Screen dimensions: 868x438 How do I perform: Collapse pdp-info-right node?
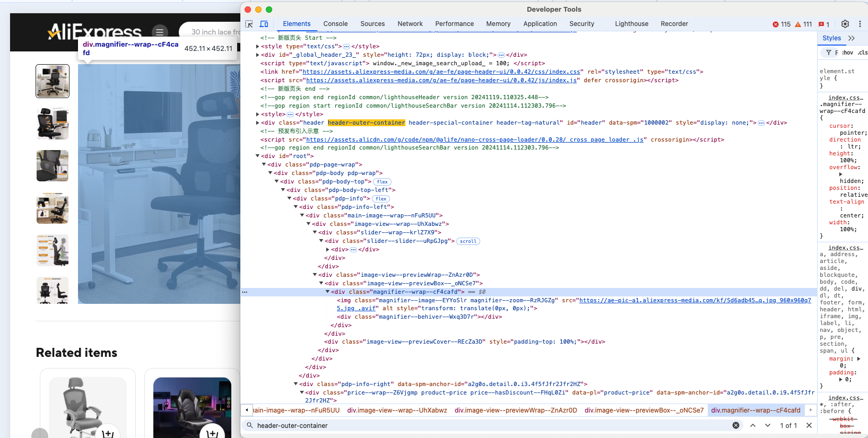296,384
